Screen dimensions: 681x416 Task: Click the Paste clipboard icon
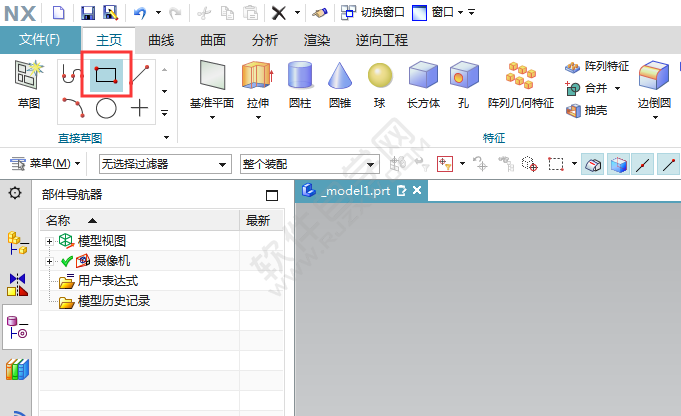pyautogui.click(x=251, y=13)
